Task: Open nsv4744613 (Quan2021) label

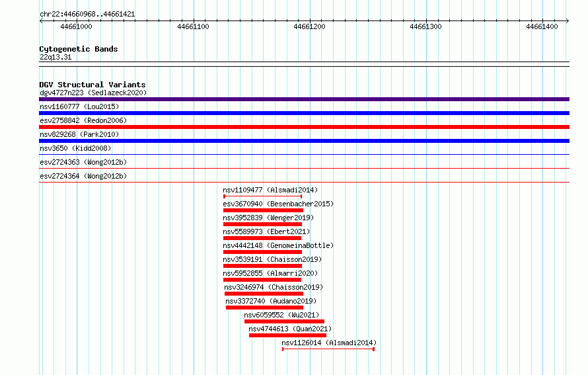Action: click(x=290, y=329)
